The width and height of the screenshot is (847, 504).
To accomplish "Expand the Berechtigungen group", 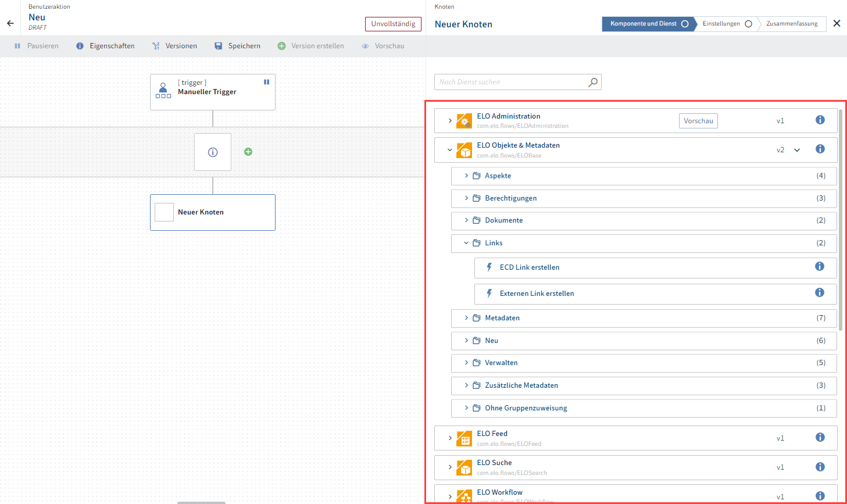I will [x=466, y=198].
